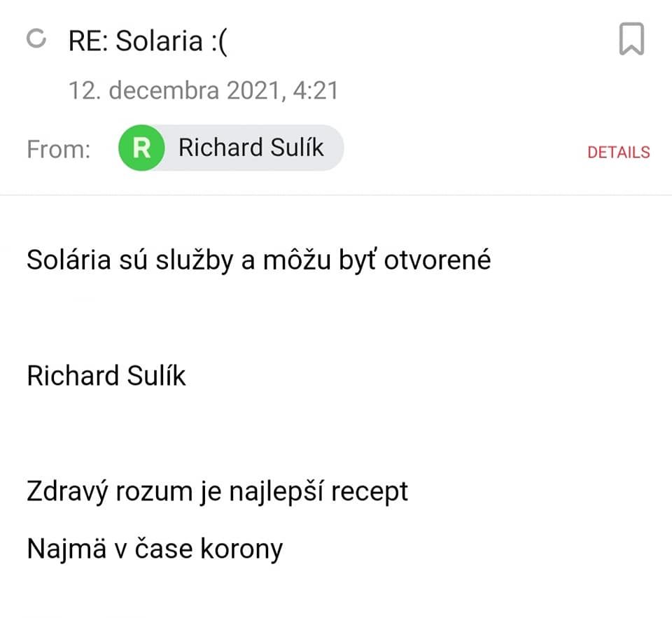The image size is (672, 618).
Task: Tap the refresh spinner beside the subject
Action: (x=36, y=38)
